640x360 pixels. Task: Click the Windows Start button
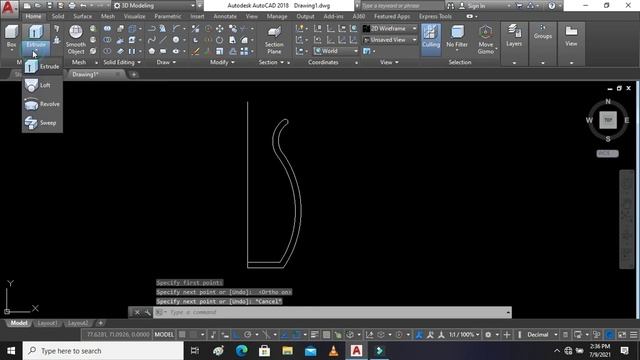click(11, 351)
